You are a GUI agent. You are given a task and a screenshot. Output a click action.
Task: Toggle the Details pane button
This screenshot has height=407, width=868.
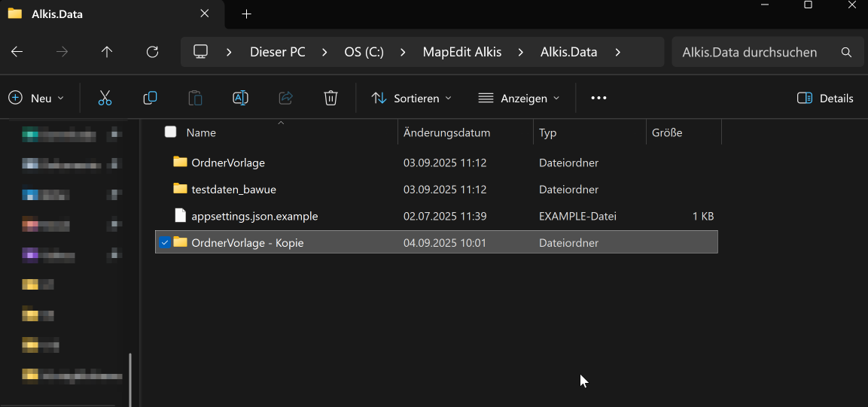click(825, 98)
